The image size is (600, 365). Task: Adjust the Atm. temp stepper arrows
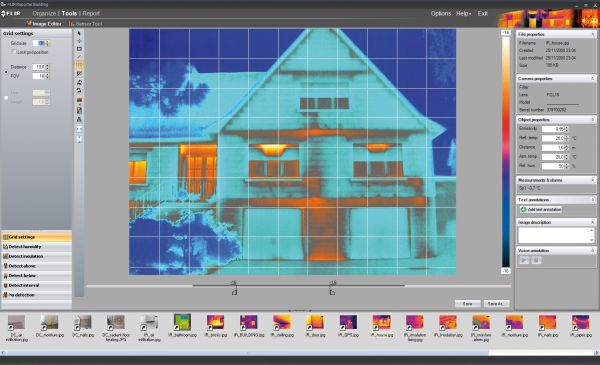pyautogui.click(x=567, y=157)
